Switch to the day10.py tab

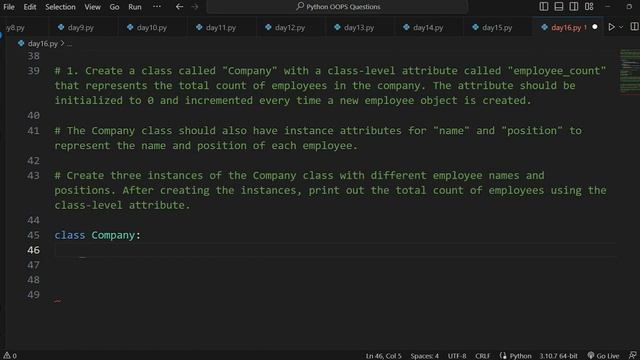[x=151, y=27]
